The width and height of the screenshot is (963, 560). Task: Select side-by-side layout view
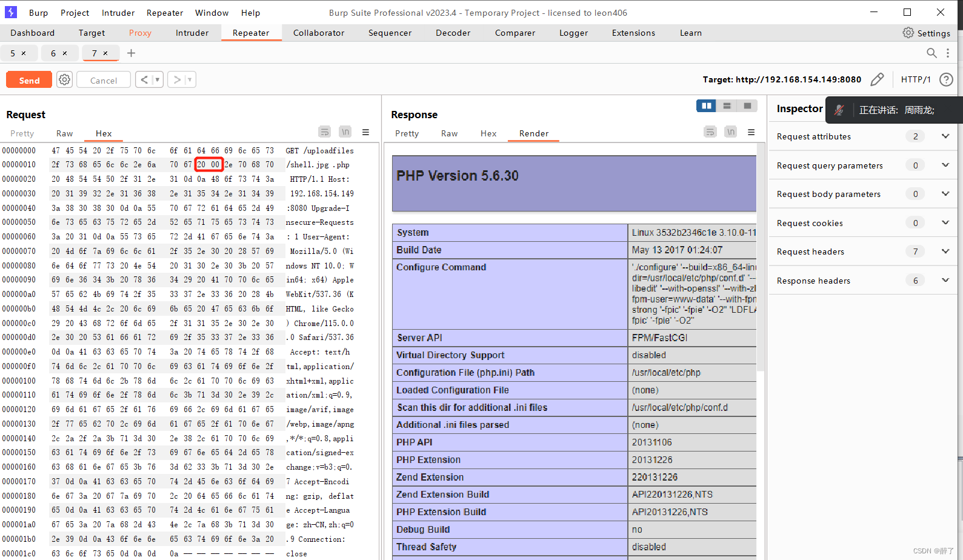707,106
